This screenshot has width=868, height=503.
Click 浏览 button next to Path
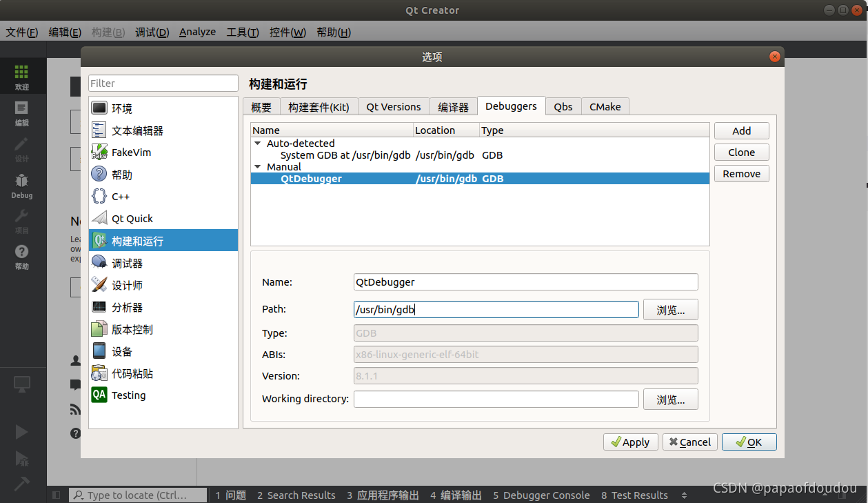(x=670, y=310)
